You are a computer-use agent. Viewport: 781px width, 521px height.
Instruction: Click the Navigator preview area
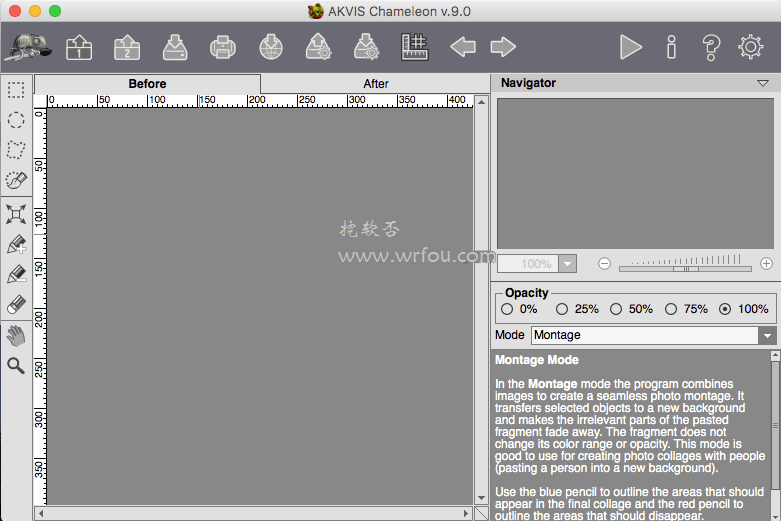point(636,173)
